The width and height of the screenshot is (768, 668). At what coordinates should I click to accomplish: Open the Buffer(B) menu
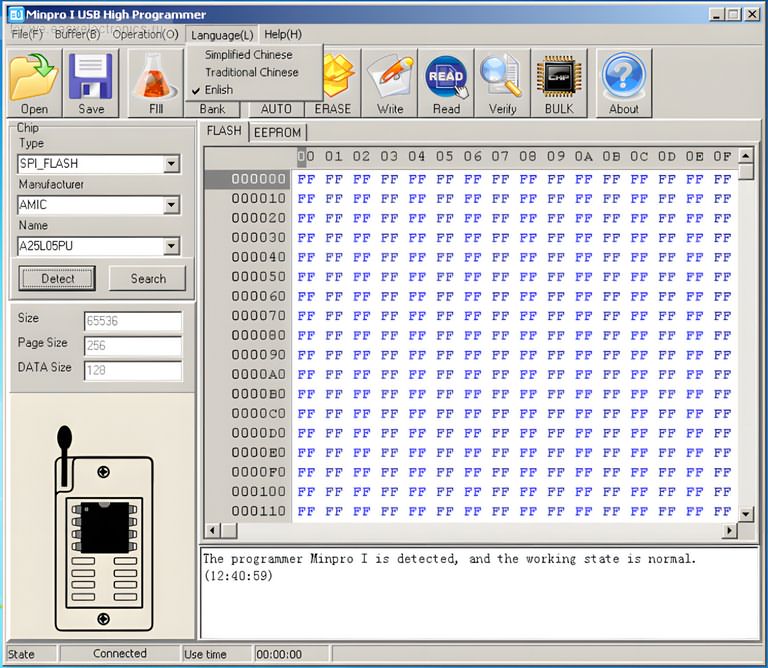pos(77,34)
